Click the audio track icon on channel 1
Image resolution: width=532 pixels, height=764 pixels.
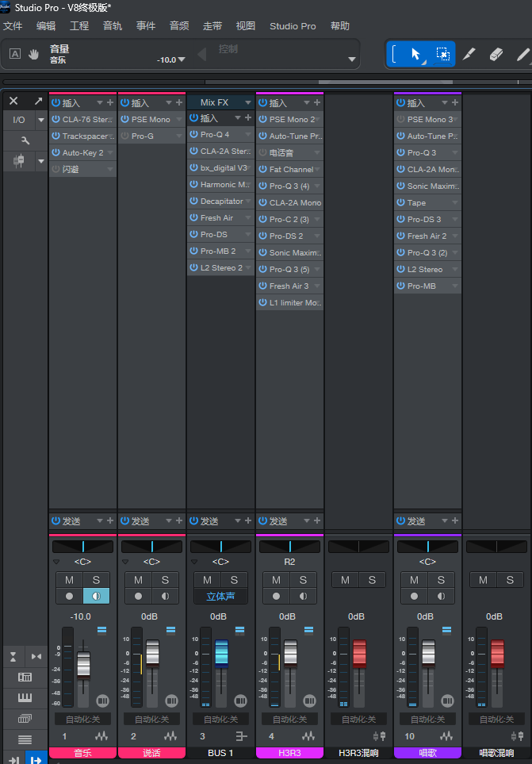coord(101,736)
